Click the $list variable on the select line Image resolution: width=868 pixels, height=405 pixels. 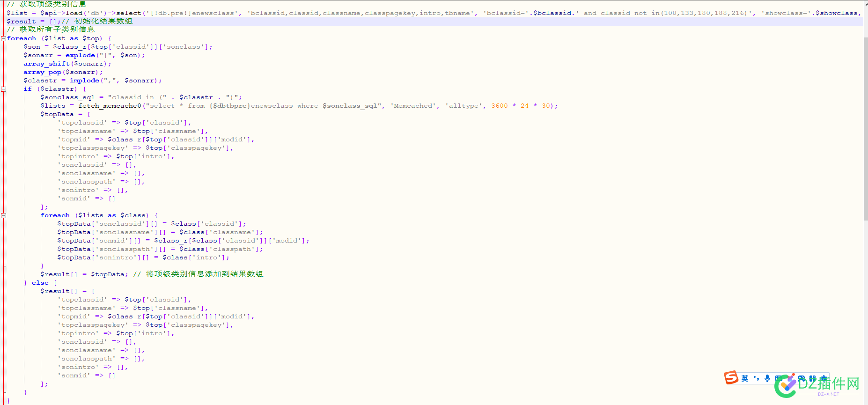click(x=17, y=13)
